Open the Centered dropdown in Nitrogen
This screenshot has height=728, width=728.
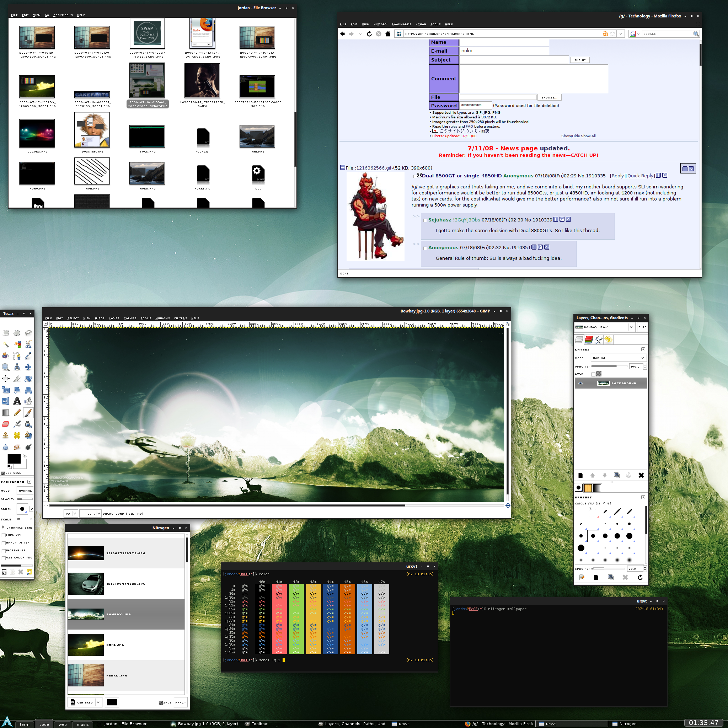86,702
